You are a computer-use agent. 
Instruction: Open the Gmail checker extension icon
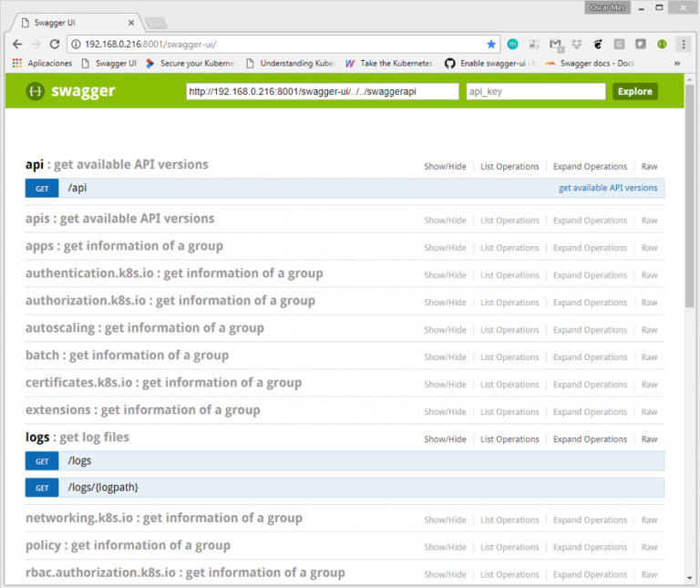tap(555, 44)
